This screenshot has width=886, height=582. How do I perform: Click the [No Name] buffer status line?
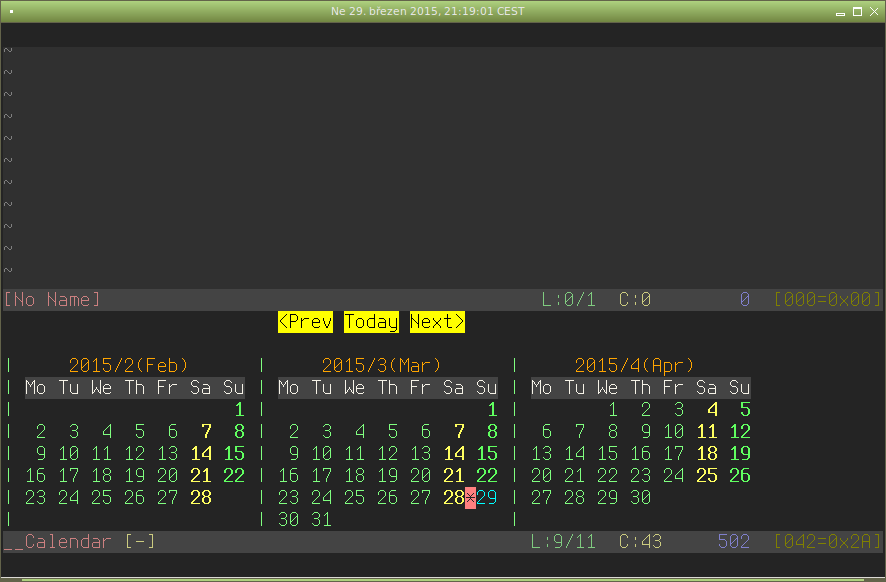click(x=443, y=299)
